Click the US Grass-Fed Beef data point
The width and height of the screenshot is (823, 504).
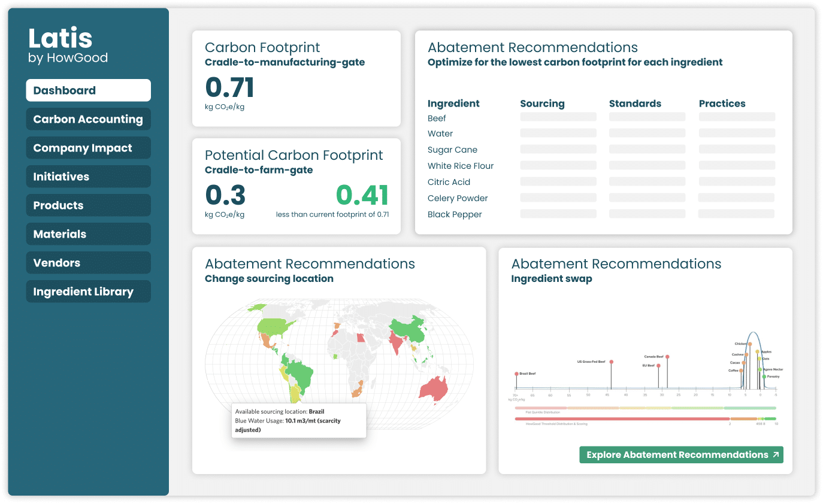pyautogui.click(x=611, y=362)
